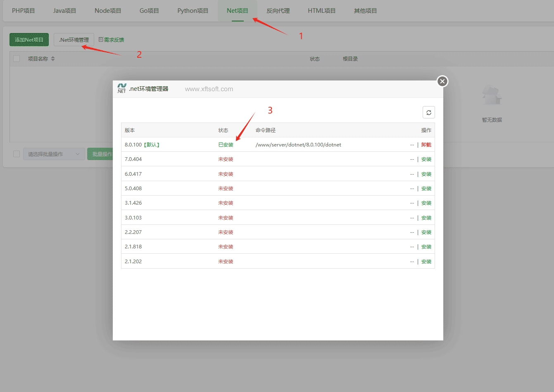Install .NET version 7.0.404

point(426,159)
